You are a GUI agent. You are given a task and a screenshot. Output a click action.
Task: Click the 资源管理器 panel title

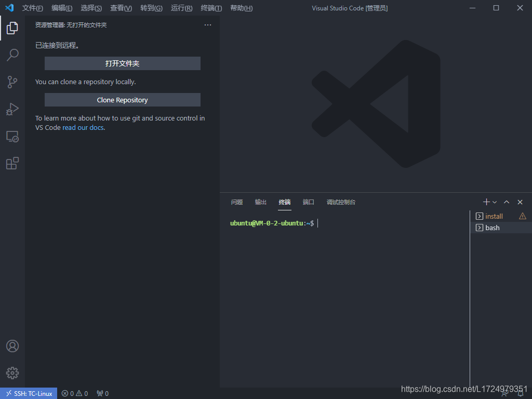(x=71, y=25)
